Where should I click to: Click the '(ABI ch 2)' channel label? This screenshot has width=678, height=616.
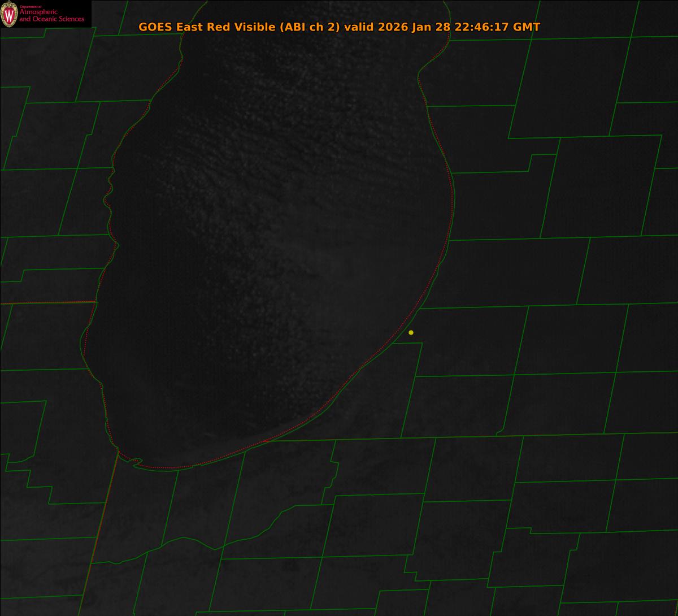click(310, 27)
